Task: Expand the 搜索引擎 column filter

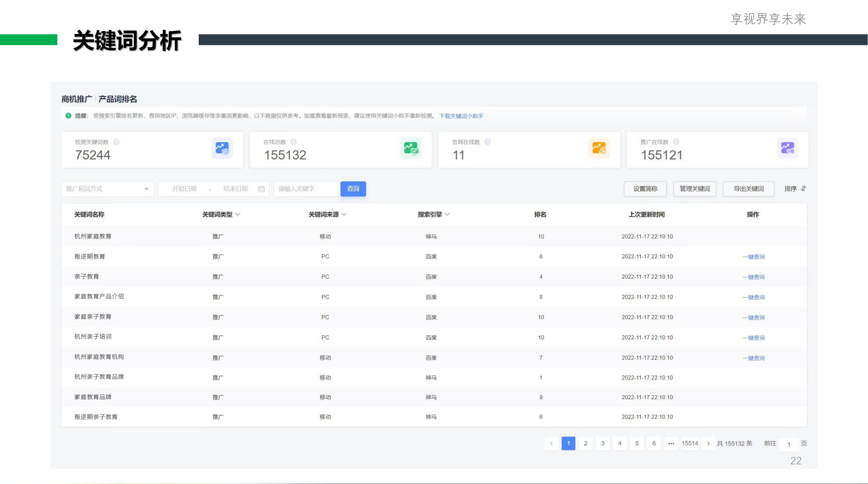Action: (x=447, y=215)
